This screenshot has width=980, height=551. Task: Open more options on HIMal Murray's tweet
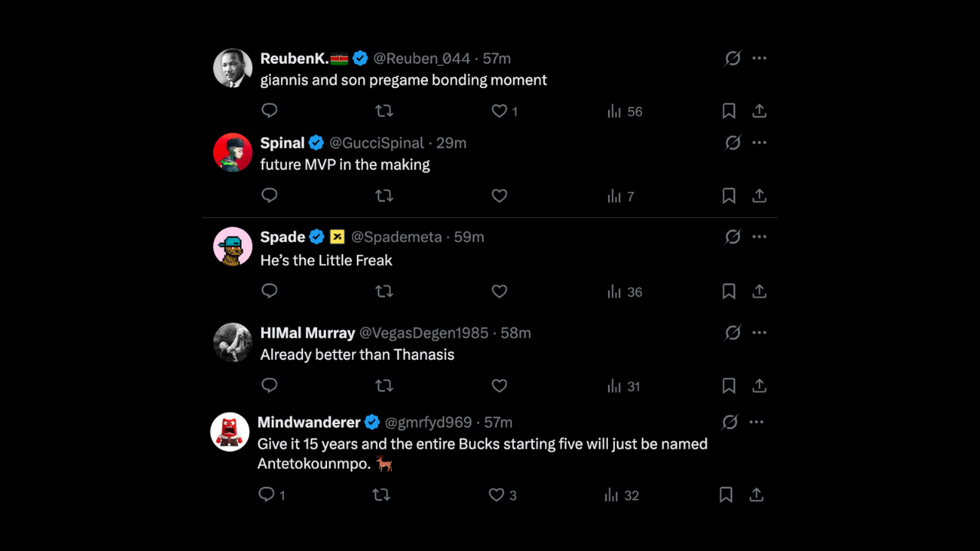[x=759, y=333]
